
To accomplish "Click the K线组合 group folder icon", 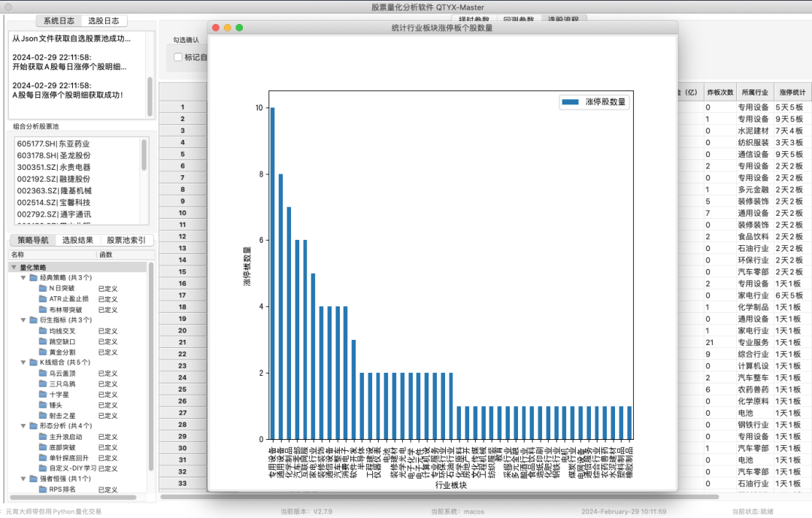I will pos(34,362).
